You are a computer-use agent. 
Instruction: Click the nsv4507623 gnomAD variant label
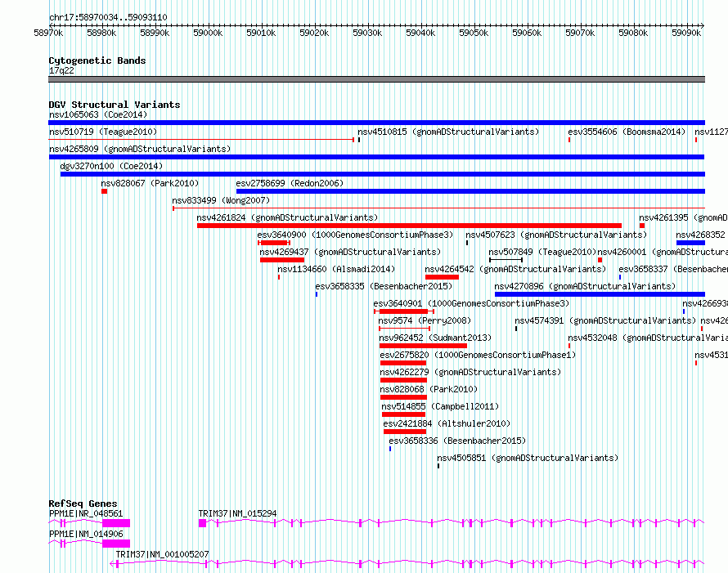pos(556,235)
